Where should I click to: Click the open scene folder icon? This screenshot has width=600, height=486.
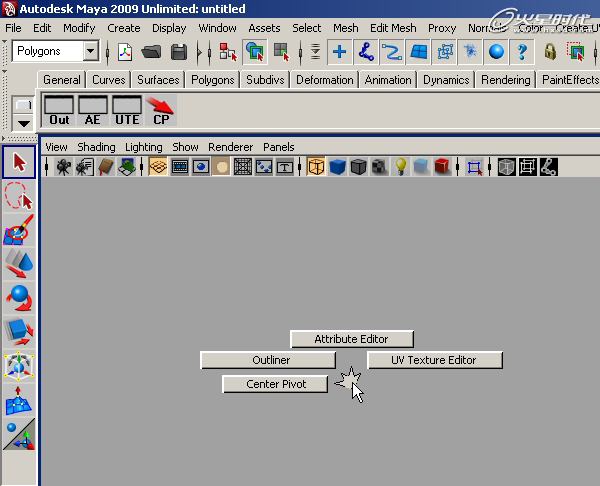[x=152, y=51]
